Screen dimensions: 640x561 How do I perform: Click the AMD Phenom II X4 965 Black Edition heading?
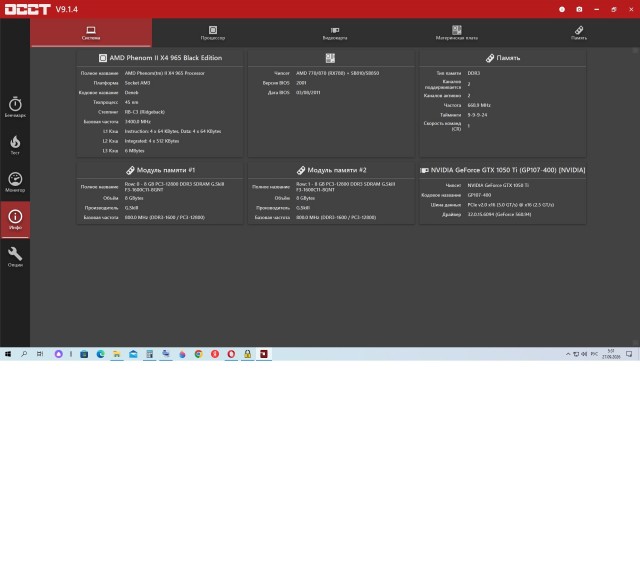pos(166,58)
